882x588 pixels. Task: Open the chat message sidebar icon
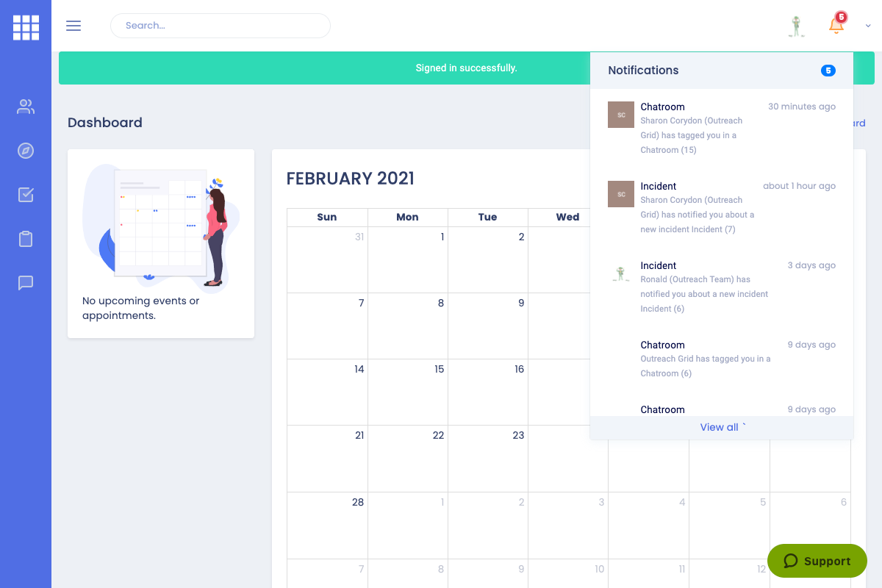click(26, 283)
